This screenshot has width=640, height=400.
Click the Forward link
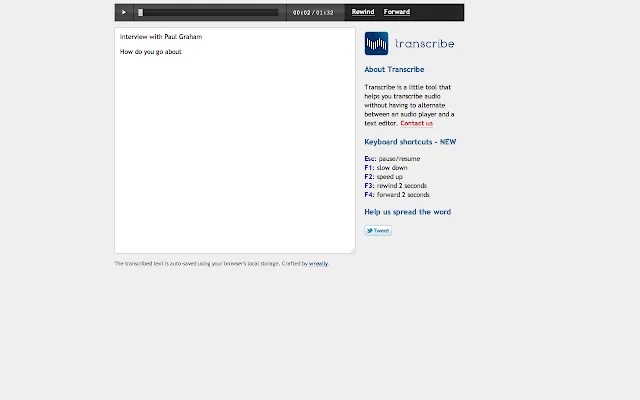coord(397,12)
